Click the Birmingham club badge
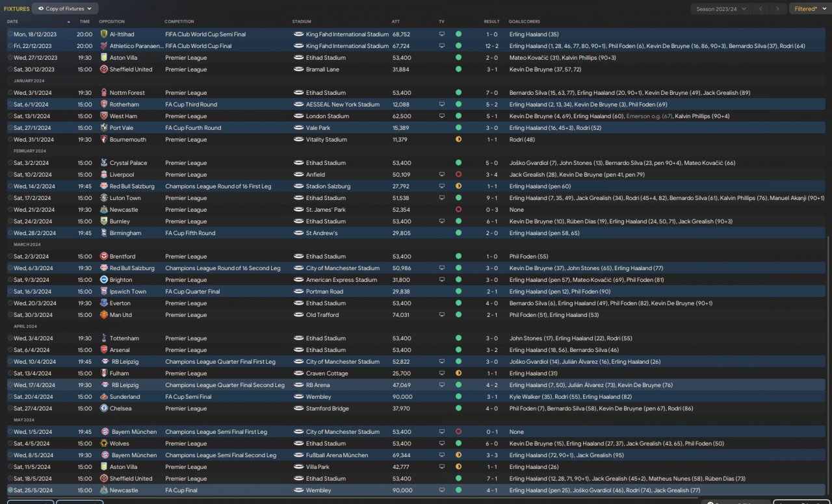Screen dimensions: 832x504 104,233
